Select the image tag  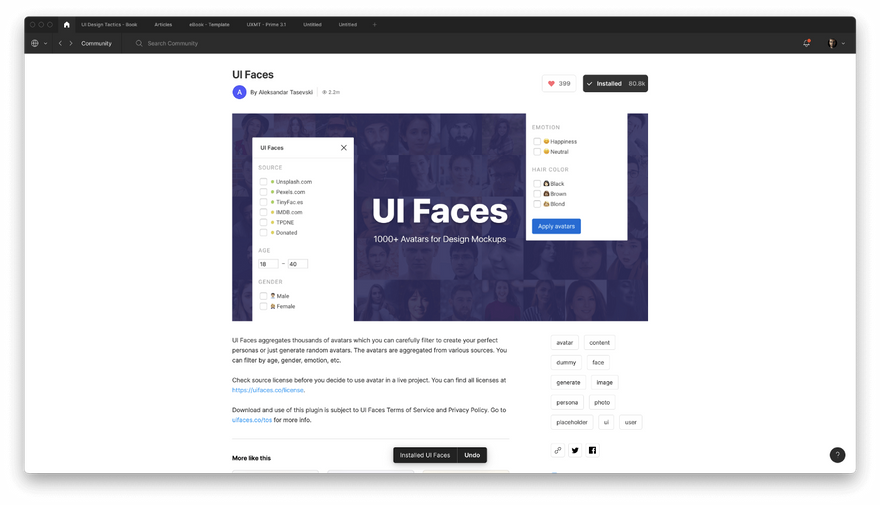604,382
